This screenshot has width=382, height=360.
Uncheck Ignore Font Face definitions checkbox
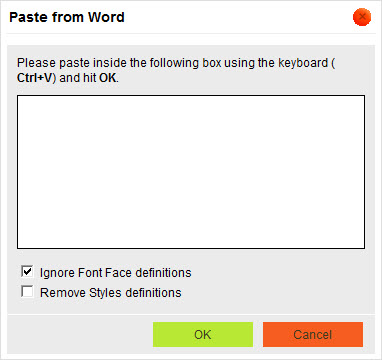point(27,271)
